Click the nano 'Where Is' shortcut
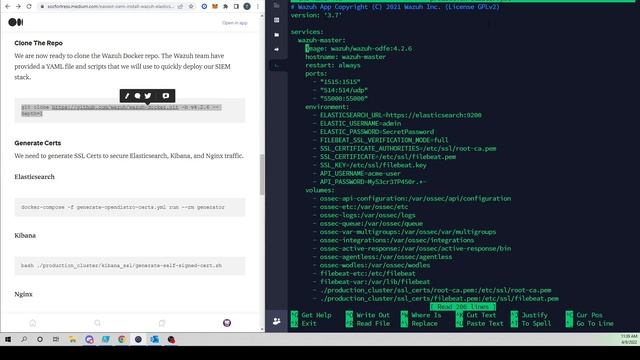 tap(421, 315)
